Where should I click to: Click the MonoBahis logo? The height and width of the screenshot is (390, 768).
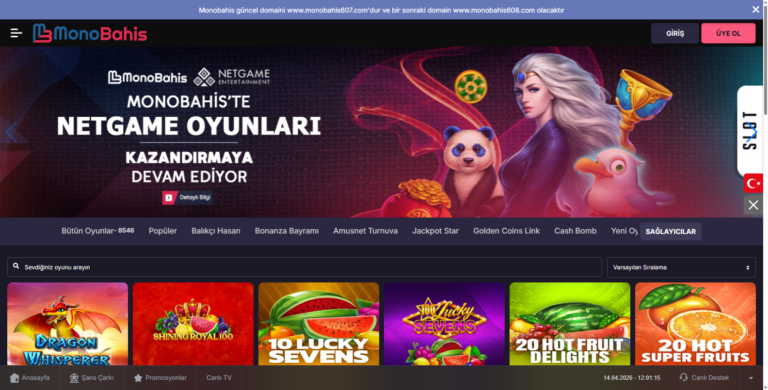90,33
